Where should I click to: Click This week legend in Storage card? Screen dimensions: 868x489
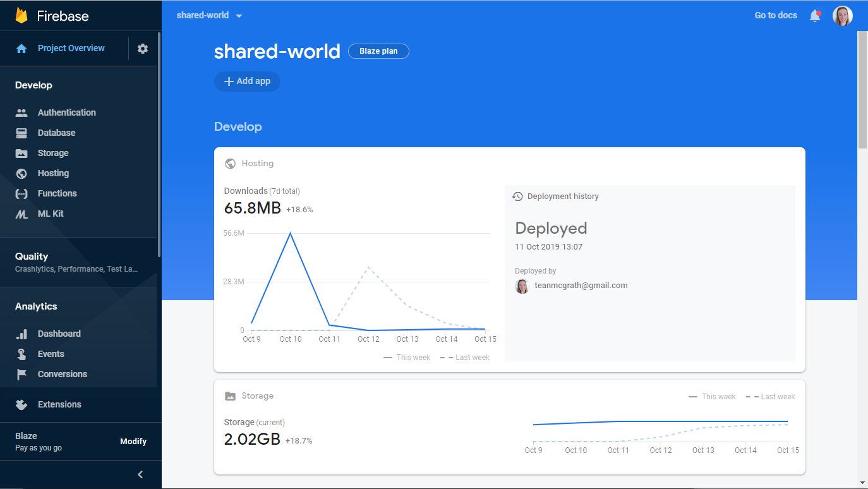(x=712, y=397)
